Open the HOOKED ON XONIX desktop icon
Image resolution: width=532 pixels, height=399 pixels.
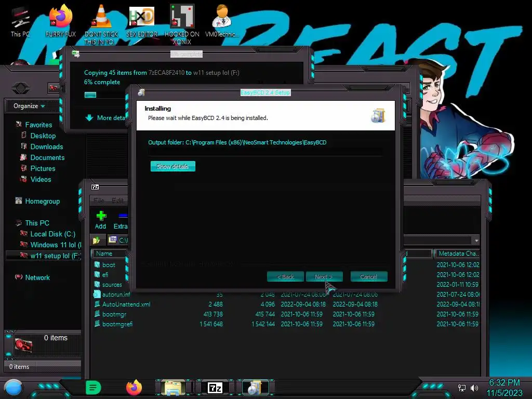click(x=182, y=24)
